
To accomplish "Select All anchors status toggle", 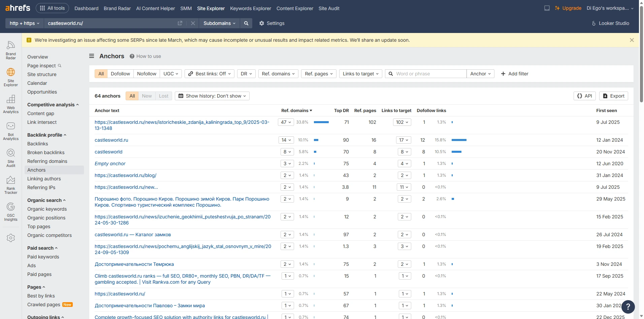I will point(132,96).
